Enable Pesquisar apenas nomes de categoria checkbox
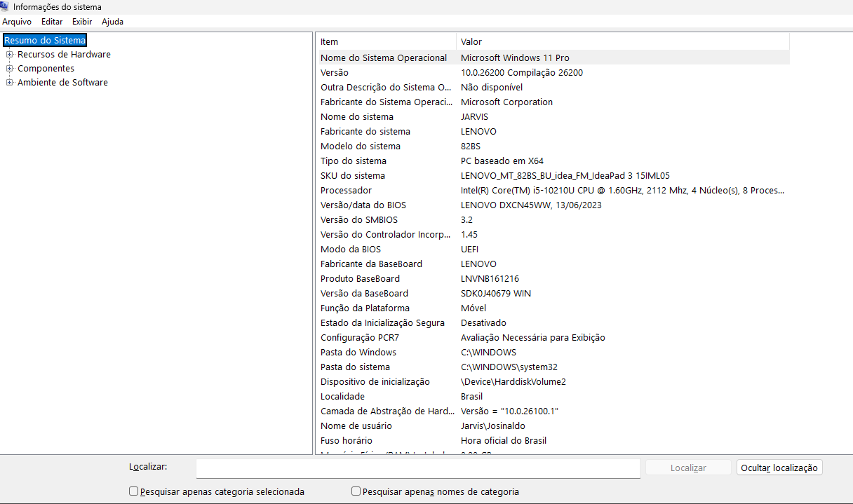 356,491
